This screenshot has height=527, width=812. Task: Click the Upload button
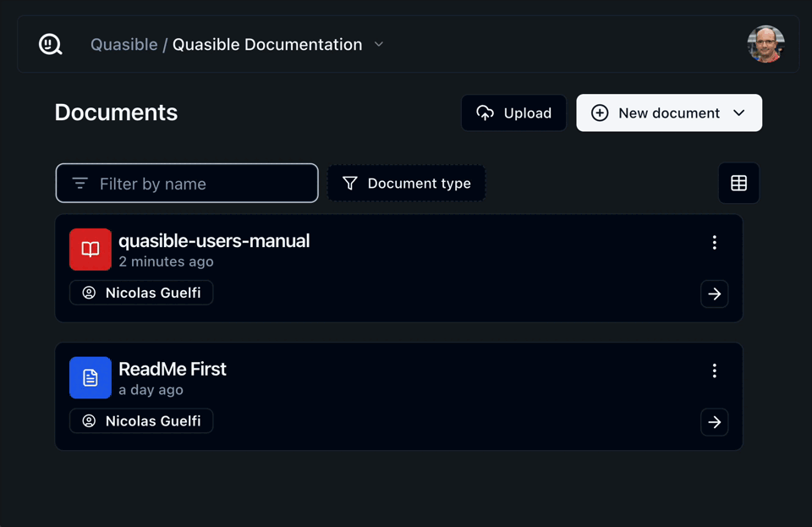click(514, 113)
